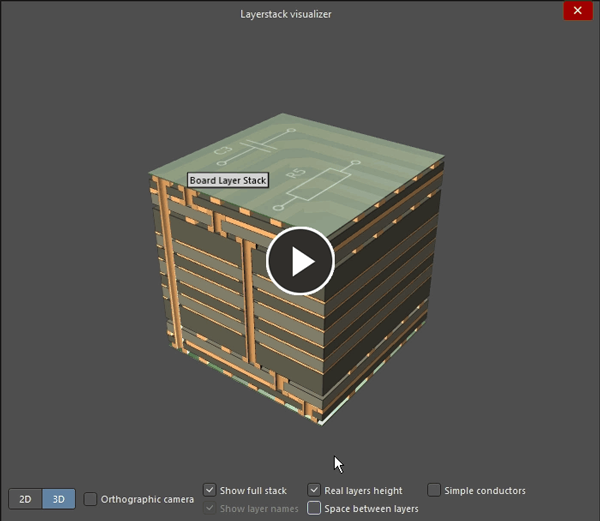Screen dimensions: 600x521
Task: Enable Space between layers checkbox
Action: [x=314, y=508]
